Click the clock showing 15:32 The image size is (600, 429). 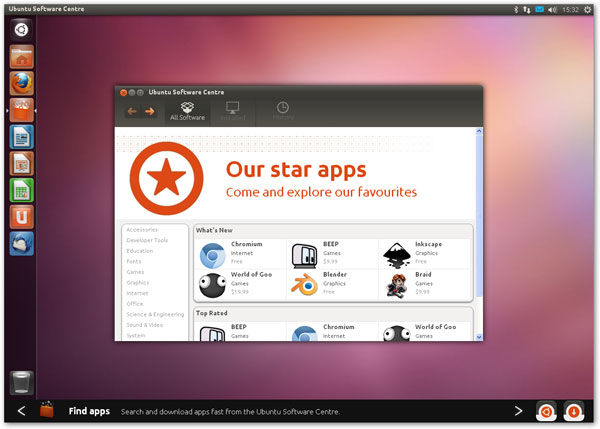coord(570,10)
